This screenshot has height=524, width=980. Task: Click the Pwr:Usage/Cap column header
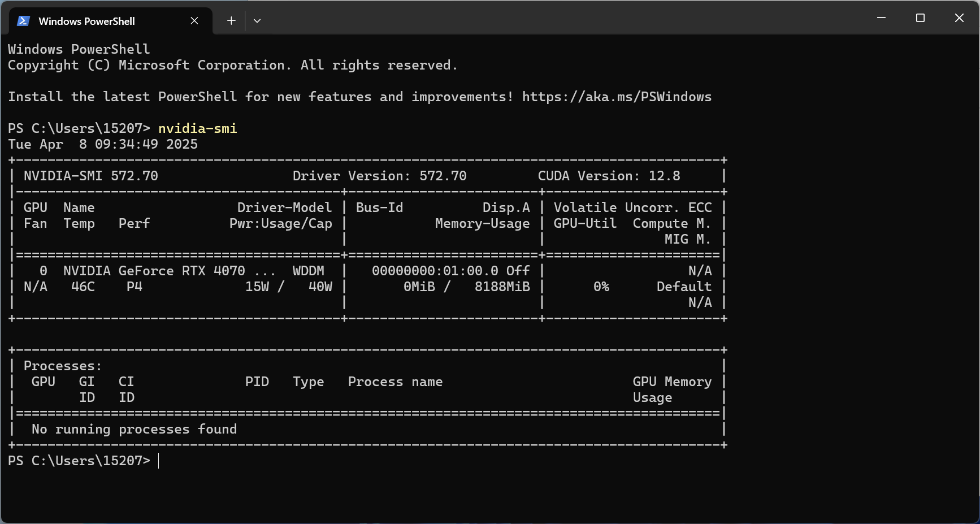point(281,223)
